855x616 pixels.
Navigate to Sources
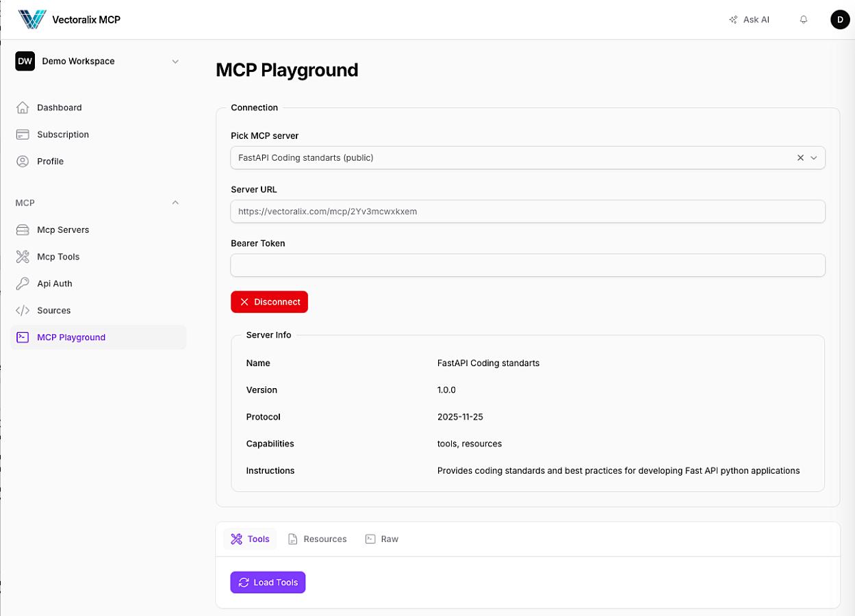tap(99, 311)
